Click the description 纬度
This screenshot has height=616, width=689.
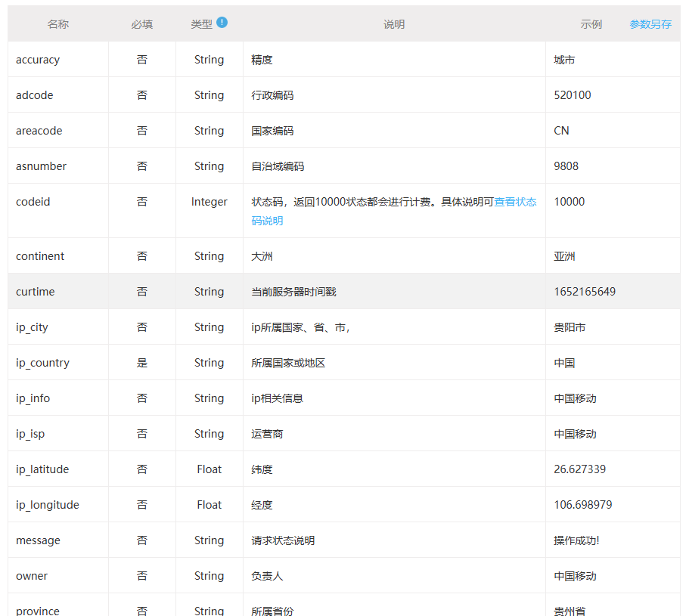(x=262, y=470)
